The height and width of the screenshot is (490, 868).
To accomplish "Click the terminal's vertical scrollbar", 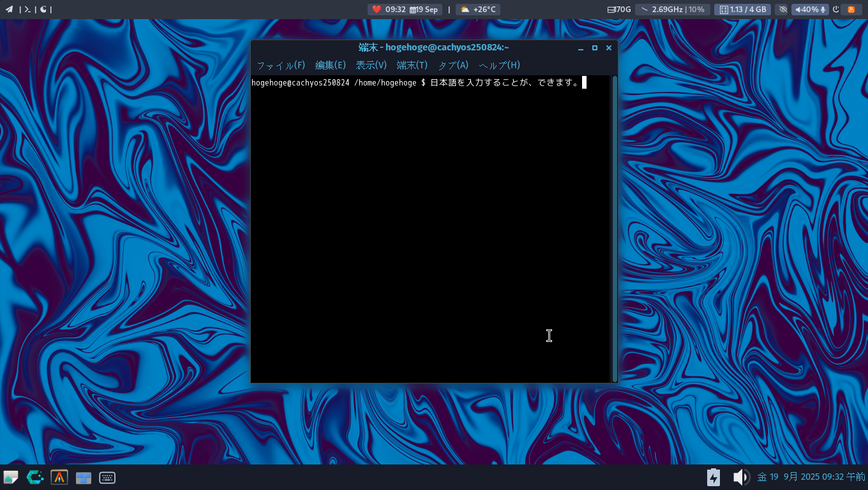I will pos(615,228).
